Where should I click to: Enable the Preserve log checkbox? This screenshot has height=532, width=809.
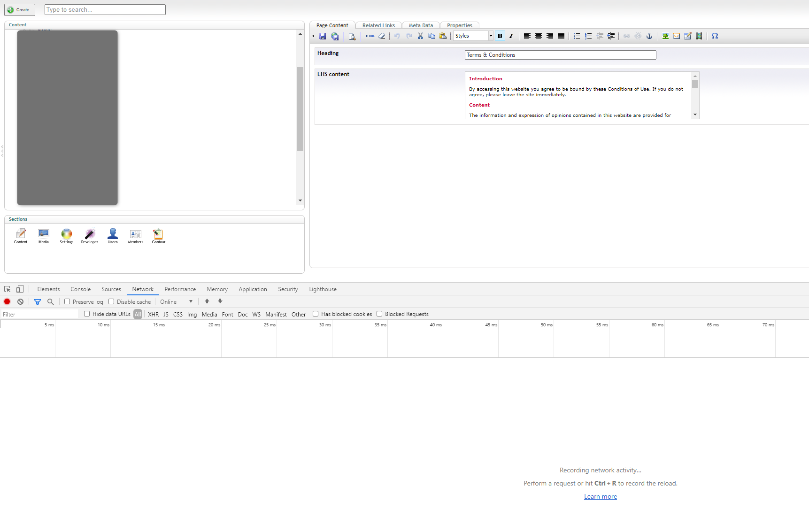(67, 301)
